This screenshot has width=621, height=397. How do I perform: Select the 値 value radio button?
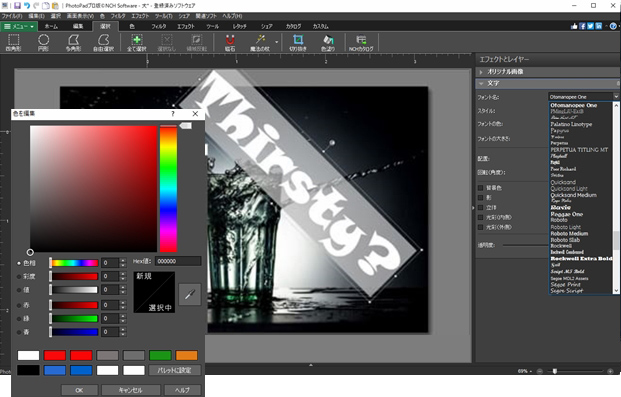click(x=19, y=290)
